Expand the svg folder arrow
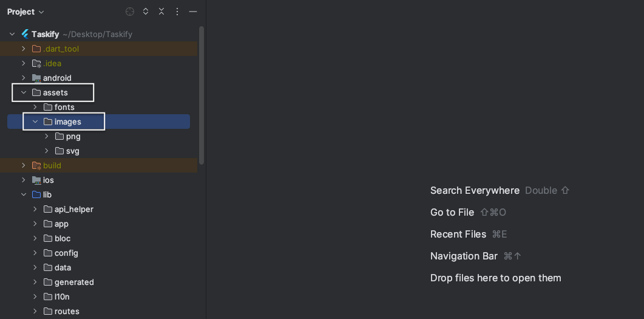 pyautogui.click(x=47, y=151)
